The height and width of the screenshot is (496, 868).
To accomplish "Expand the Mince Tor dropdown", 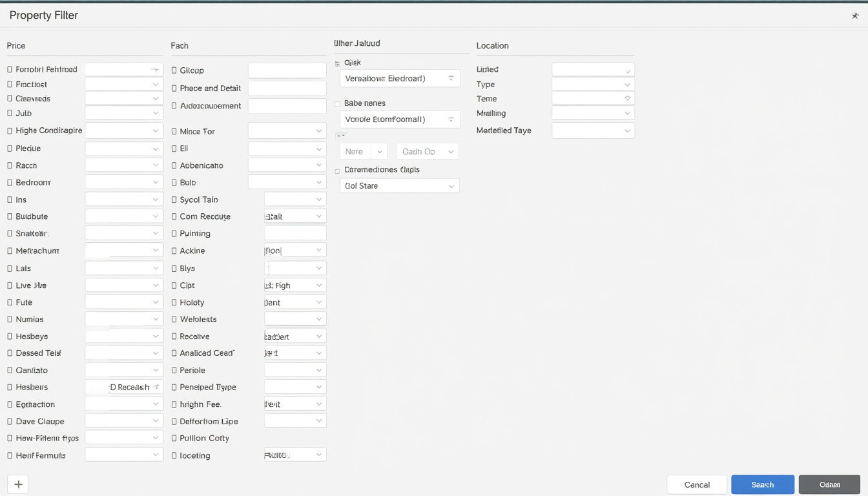I will [x=287, y=131].
